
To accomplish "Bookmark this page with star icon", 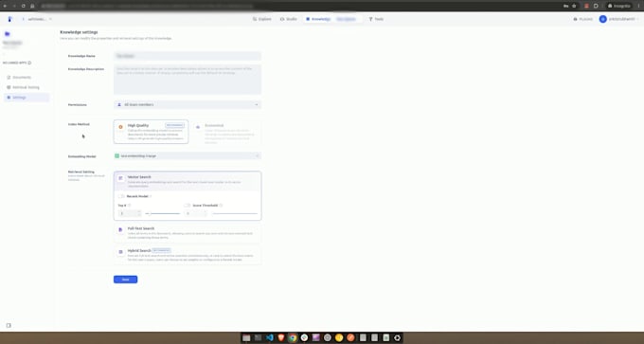I will click(574, 6).
